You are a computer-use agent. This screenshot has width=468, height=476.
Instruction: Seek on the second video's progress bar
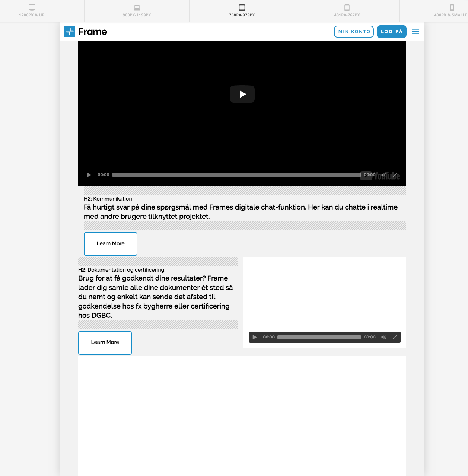pyautogui.click(x=319, y=337)
